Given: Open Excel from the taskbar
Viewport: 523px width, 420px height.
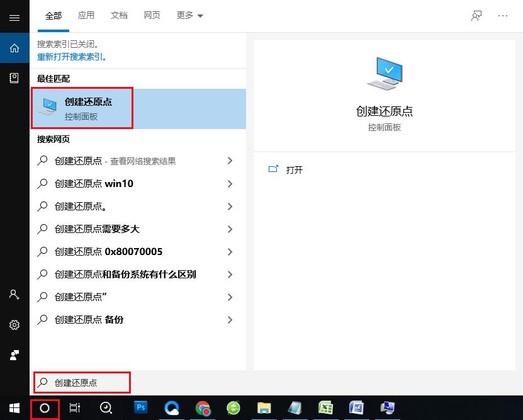Looking at the screenshot, I should point(325,409).
